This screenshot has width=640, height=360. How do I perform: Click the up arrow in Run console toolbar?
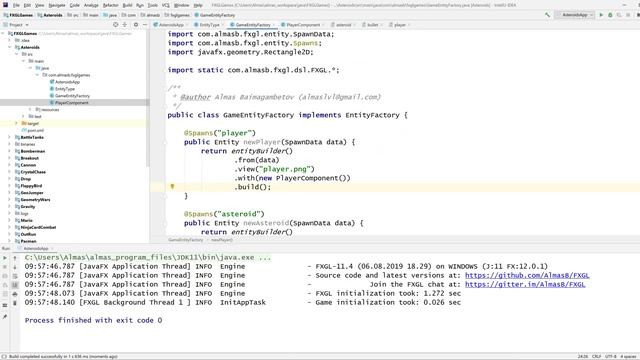coord(15,258)
